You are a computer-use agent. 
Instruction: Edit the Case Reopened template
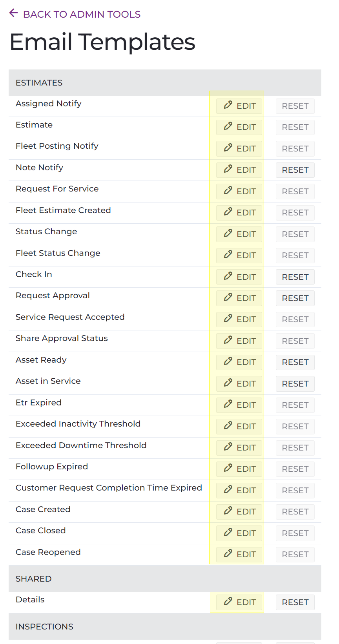[239, 554]
